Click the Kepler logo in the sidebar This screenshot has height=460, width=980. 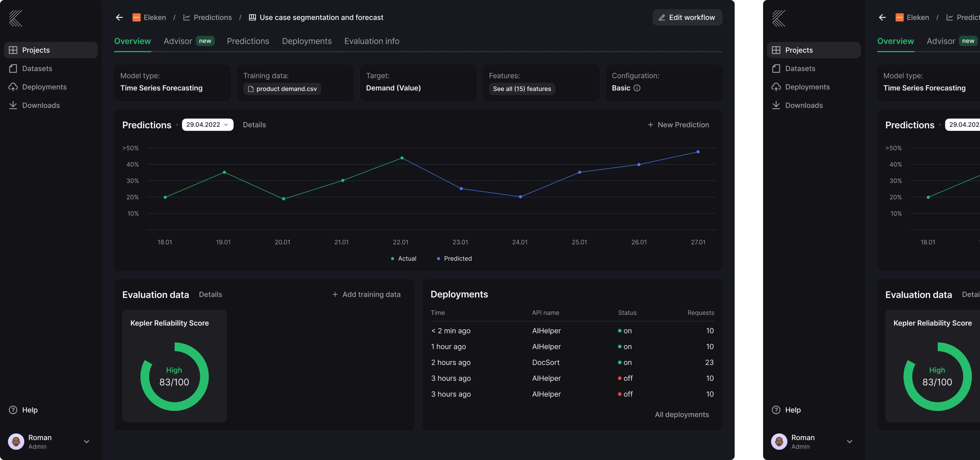(16, 18)
